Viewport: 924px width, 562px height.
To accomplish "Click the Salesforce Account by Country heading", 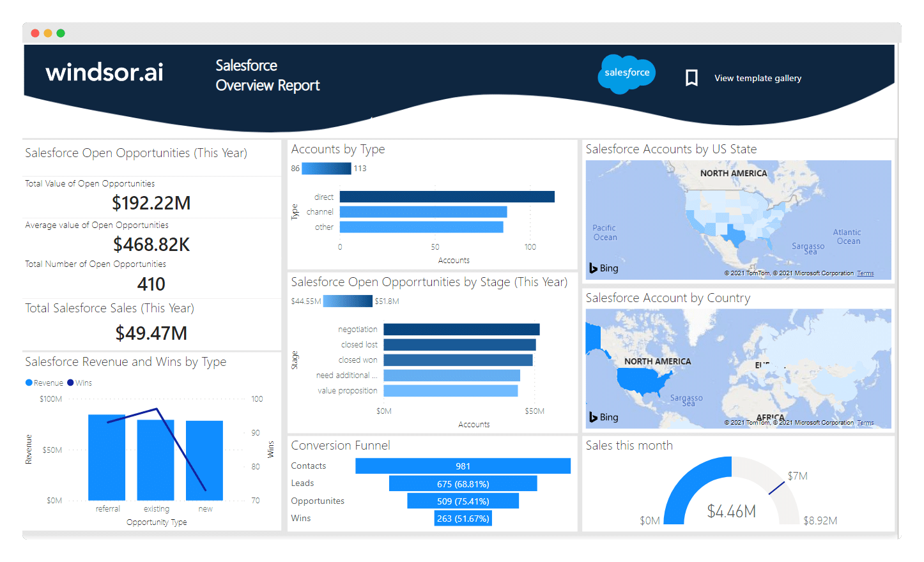I will pos(668,298).
